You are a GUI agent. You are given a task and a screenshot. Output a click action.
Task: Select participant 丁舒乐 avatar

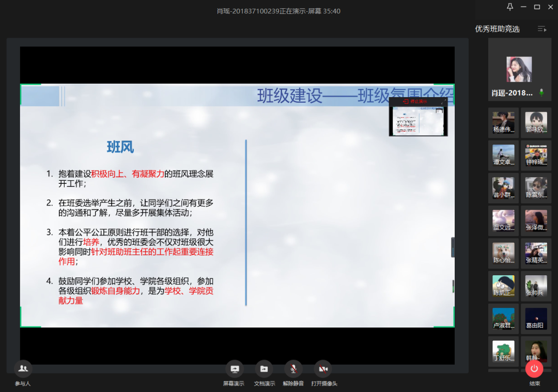coord(503,351)
